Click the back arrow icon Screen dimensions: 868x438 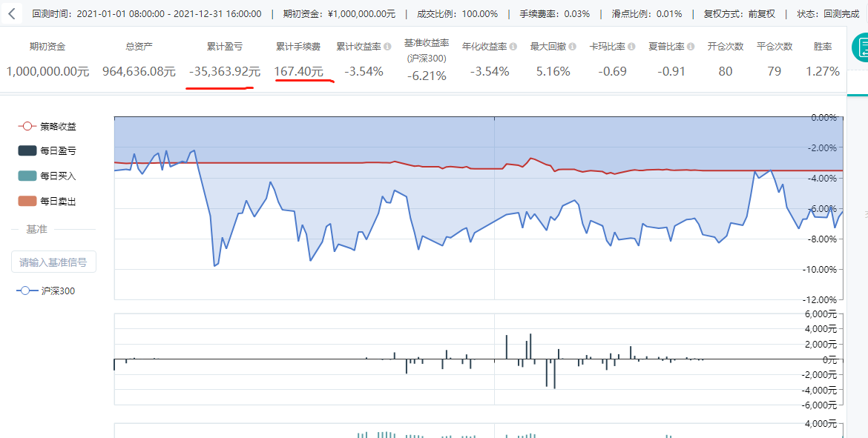[x=11, y=13]
